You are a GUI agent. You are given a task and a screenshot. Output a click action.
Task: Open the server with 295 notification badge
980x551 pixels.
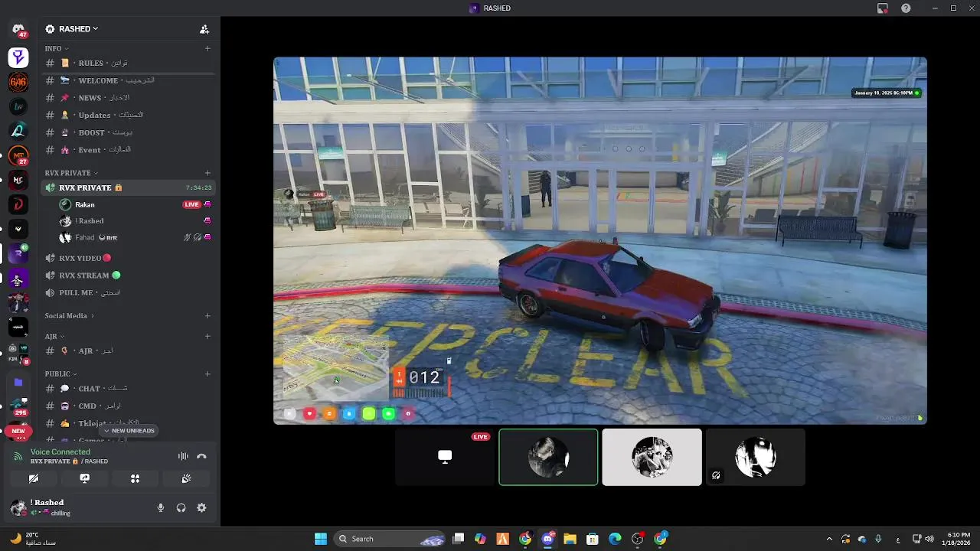tap(18, 406)
